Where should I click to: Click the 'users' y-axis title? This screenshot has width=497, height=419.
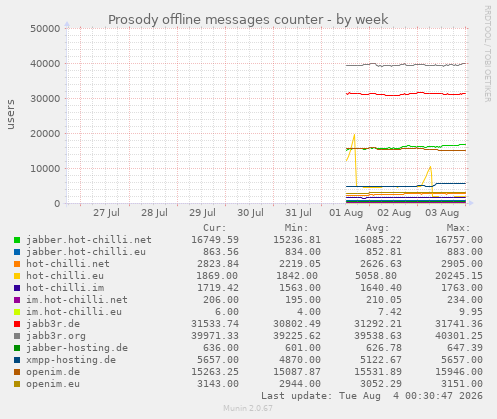coord(11,114)
